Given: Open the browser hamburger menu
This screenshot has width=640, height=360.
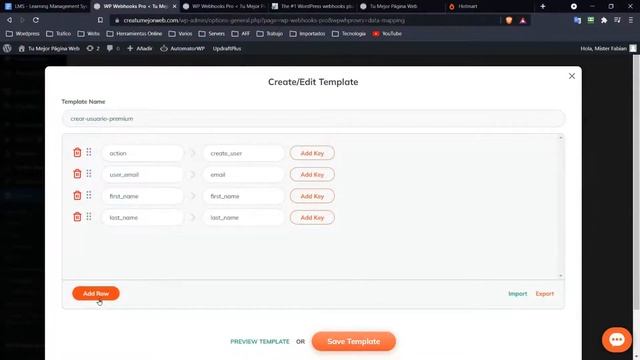Looking at the screenshot, I should [631, 20].
